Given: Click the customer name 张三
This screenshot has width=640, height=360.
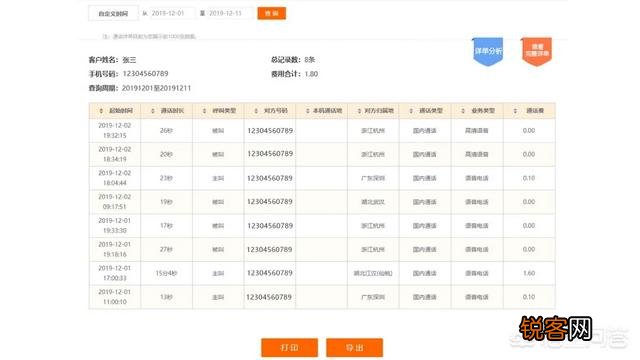Looking at the screenshot, I should click(x=129, y=60).
